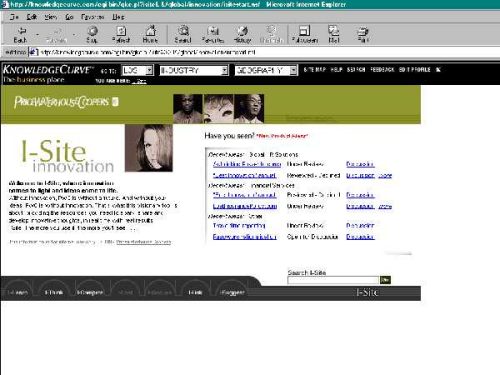Click the Go button beside Search I-Site
Viewport: 500px width, 375px height.
tap(385, 280)
